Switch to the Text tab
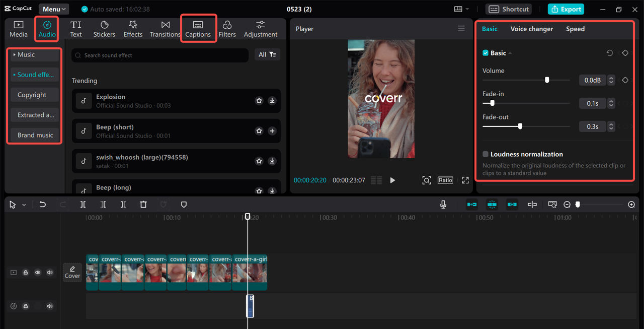This screenshot has height=329, width=644. 76,29
